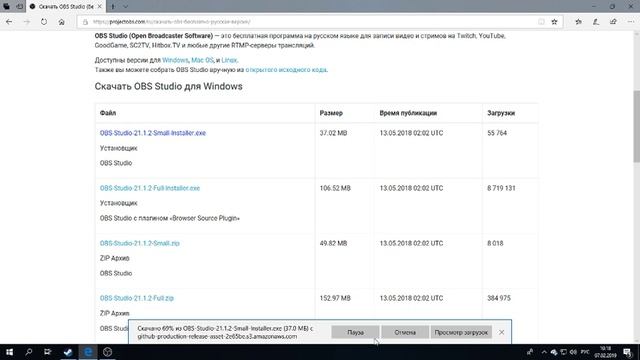Open the открытого исходного кода link
640x360 pixels.
pyautogui.click(x=286, y=70)
